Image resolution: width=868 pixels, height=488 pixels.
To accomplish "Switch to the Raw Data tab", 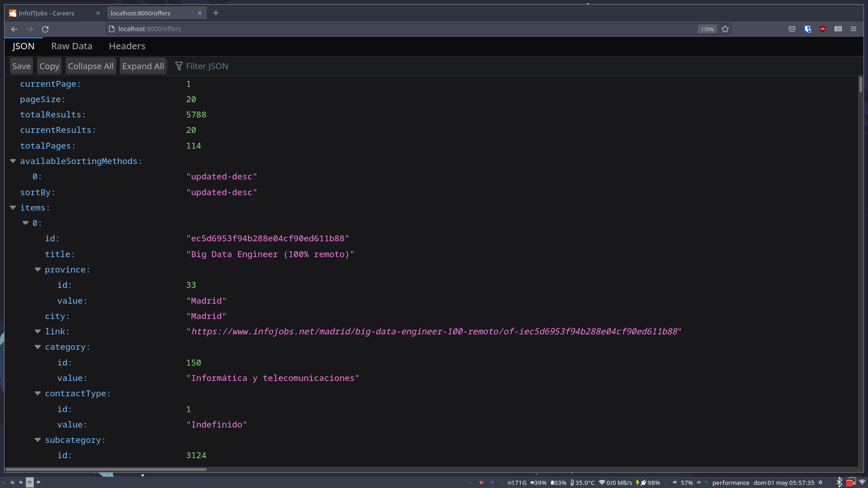I will (71, 46).
